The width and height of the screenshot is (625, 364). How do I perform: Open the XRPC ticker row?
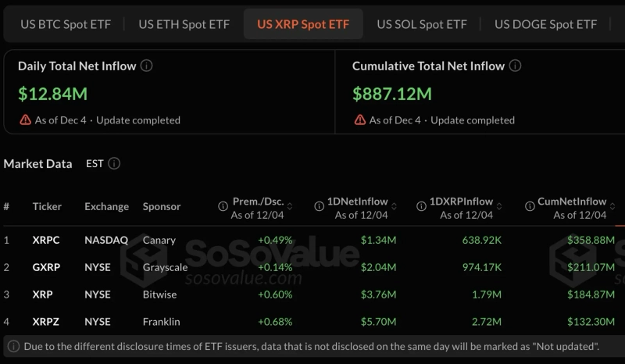pos(46,240)
